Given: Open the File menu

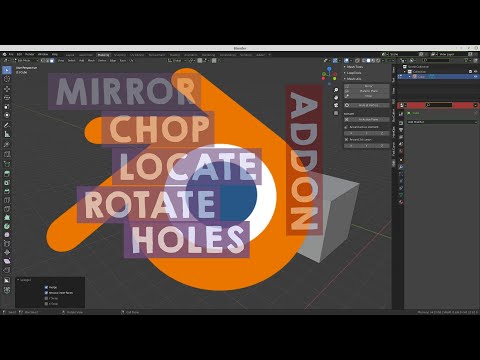Looking at the screenshot, I should tap(11, 54).
